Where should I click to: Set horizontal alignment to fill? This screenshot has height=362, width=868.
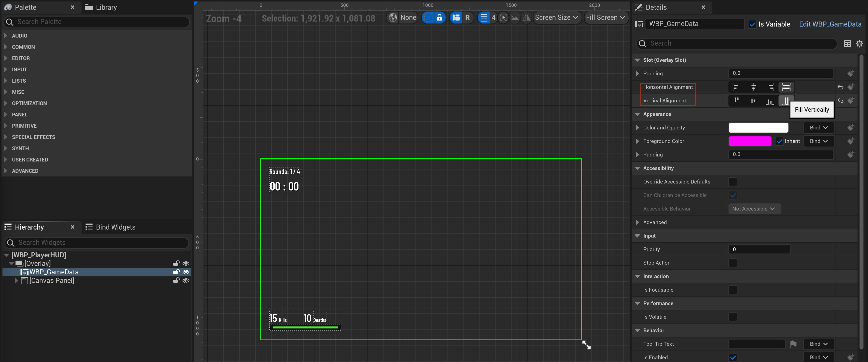click(x=786, y=87)
